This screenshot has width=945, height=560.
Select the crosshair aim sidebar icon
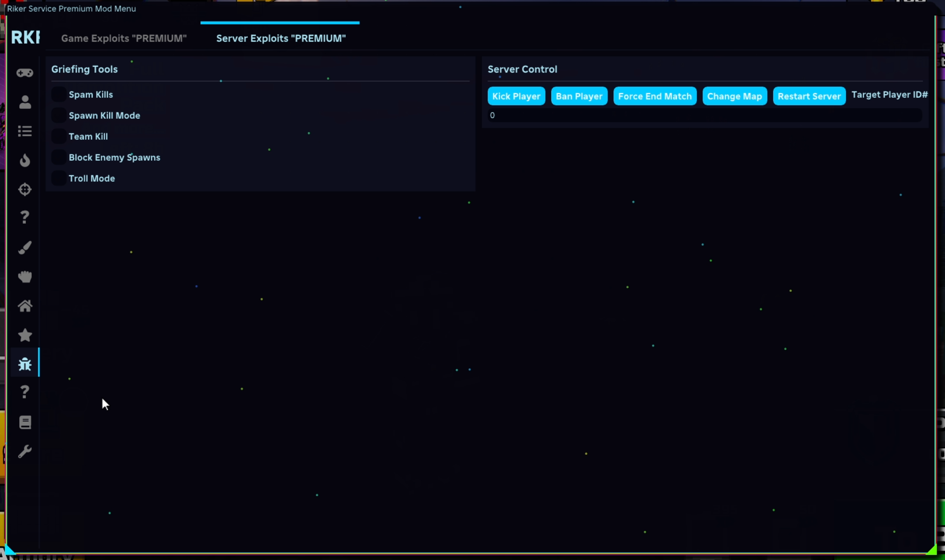[25, 189]
